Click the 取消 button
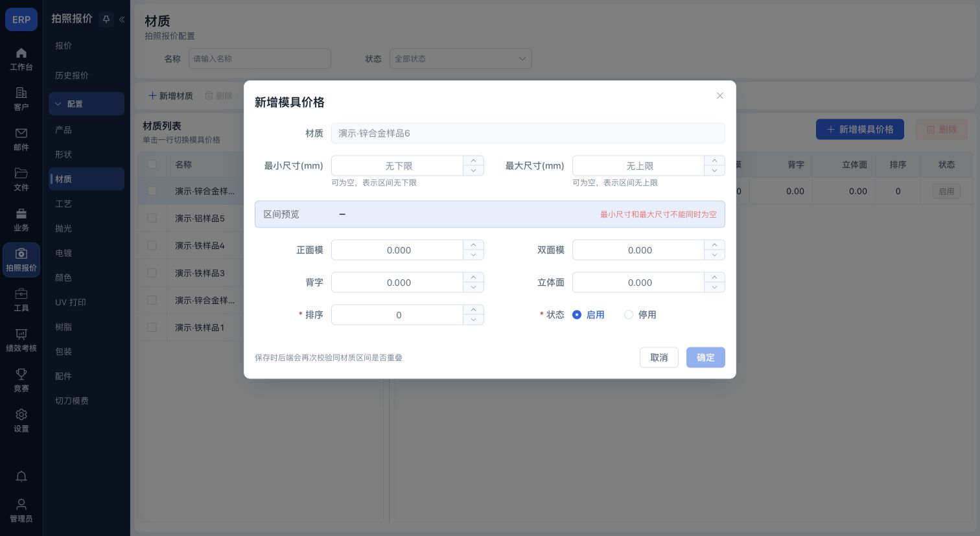 click(x=659, y=358)
